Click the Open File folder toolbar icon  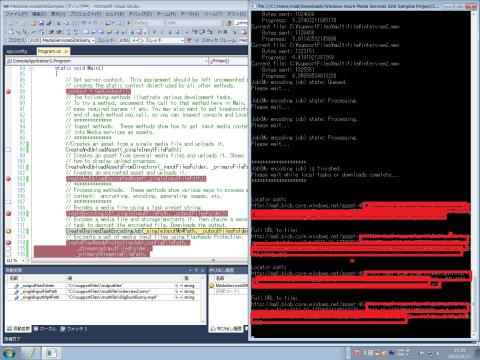point(34,23)
